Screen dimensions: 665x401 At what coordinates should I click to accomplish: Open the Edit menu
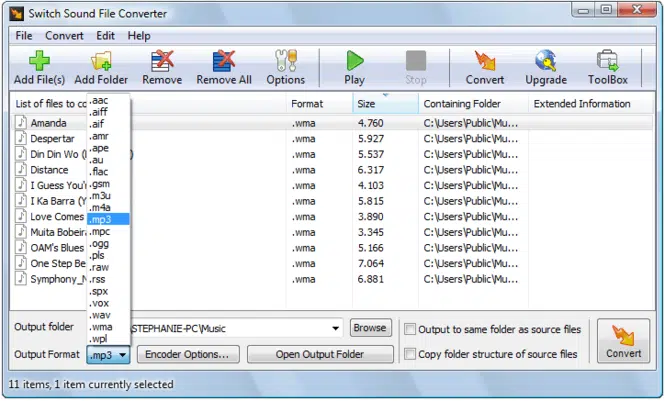pos(105,36)
